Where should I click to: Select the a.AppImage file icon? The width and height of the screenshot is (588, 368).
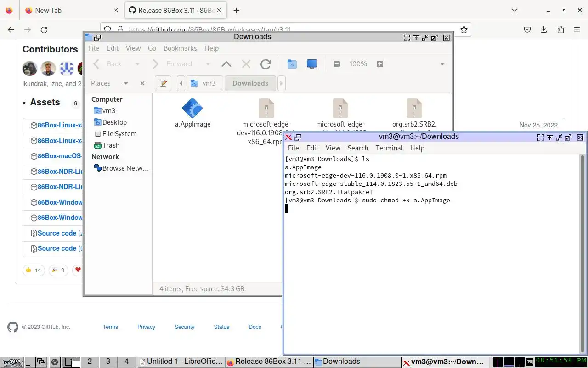(x=192, y=108)
